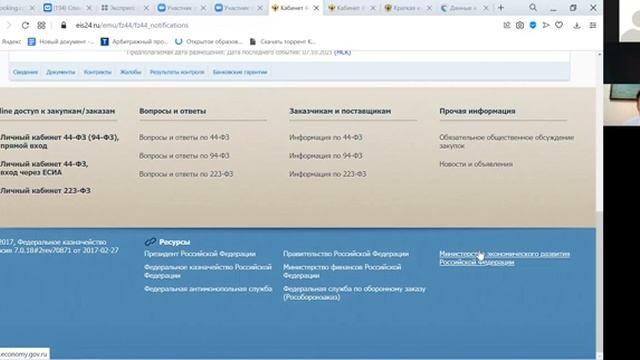Open Федеральная служба по оборонному заказу link

click(x=354, y=293)
